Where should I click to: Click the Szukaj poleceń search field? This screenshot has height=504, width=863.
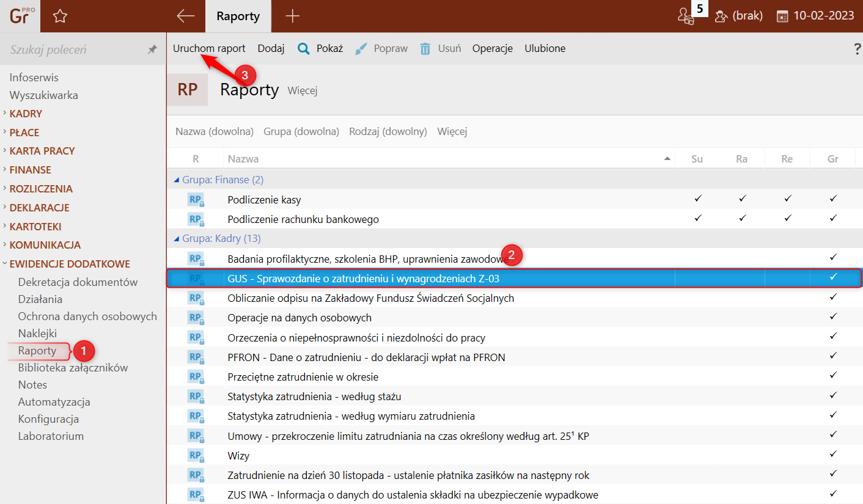[73, 50]
